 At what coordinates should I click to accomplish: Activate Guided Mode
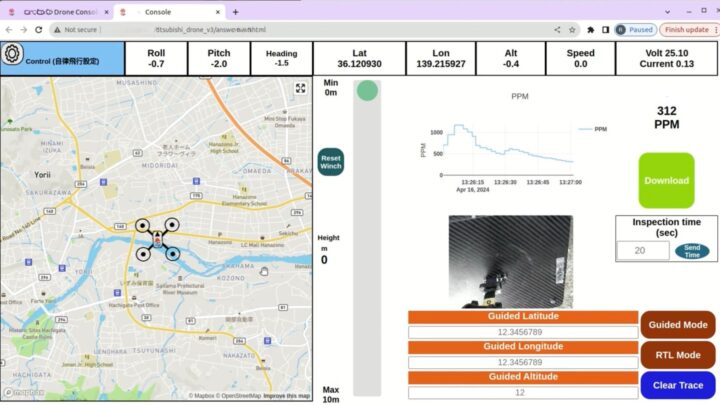(x=678, y=325)
